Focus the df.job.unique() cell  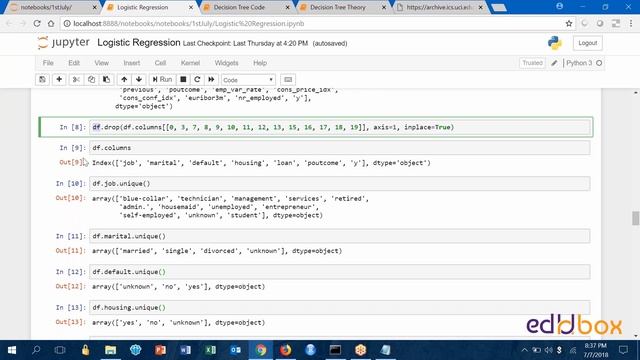(340, 184)
